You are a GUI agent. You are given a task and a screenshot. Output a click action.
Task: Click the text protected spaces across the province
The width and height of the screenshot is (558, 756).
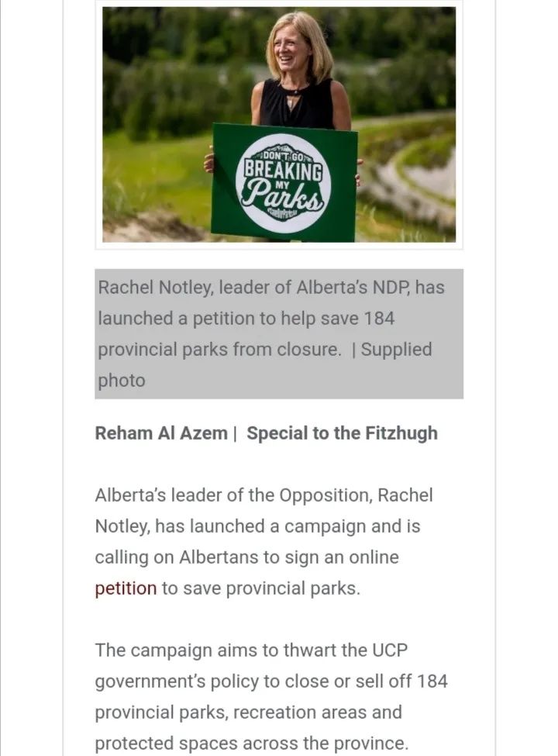pyautogui.click(x=252, y=744)
